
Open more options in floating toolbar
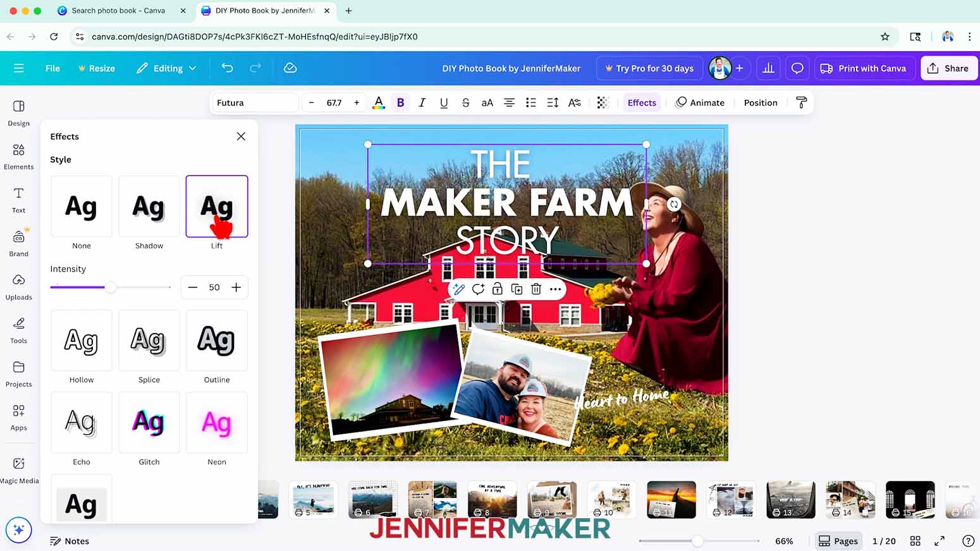coord(556,289)
